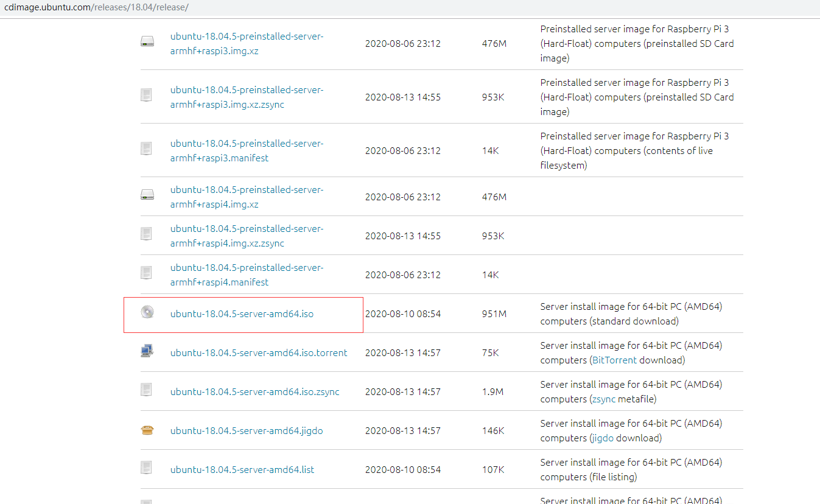Open the ubuntu-18.04.5-server-amd64.iso.zsync link
The height and width of the screenshot is (504, 820).
pyautogui.click(x=255, y=392)
